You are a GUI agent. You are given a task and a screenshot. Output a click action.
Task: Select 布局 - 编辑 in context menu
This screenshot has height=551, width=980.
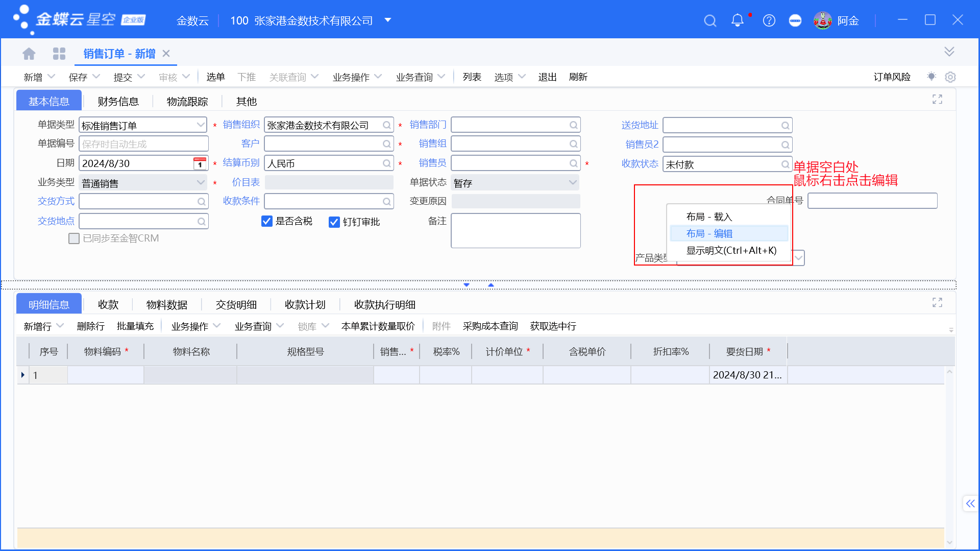[729, 233]
